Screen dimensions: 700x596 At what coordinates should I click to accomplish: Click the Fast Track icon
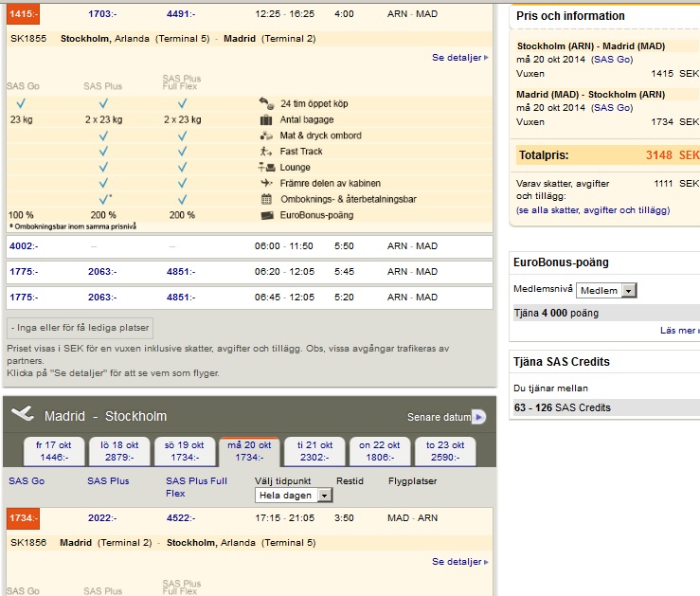(265, 152)
